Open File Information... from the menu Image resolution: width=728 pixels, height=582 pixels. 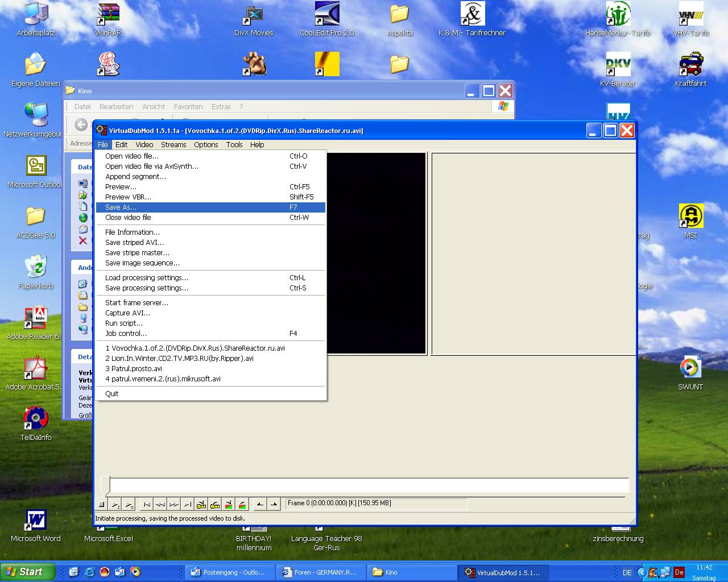point(210,232)
